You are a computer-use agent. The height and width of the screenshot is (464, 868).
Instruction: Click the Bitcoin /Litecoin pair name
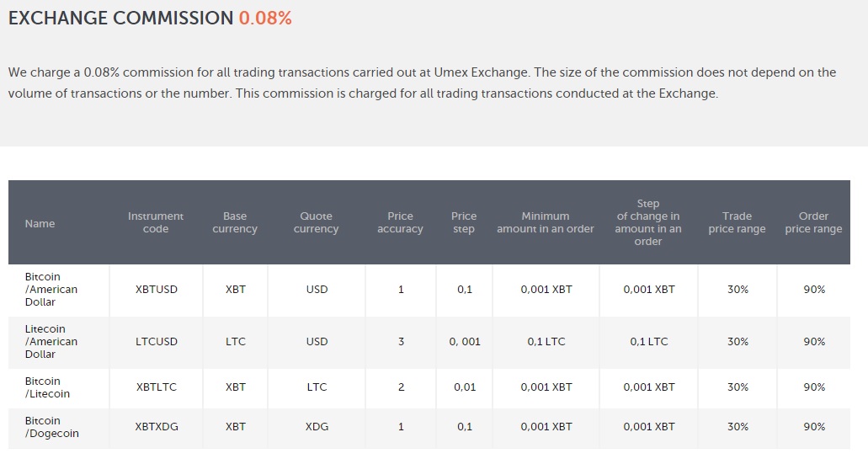48,387
